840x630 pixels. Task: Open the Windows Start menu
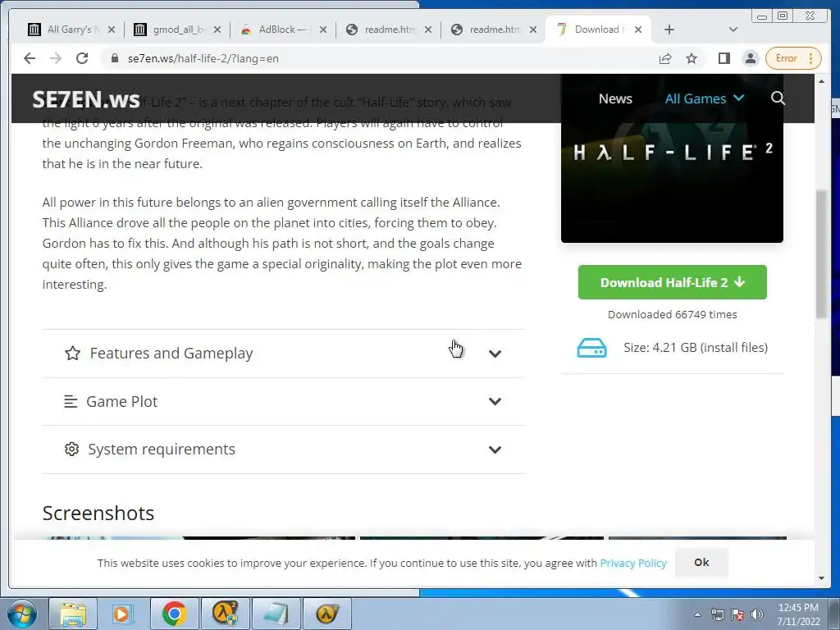click(22, 614)
